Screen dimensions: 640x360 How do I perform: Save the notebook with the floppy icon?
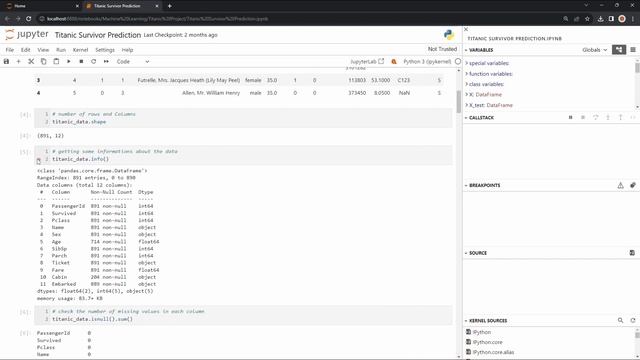click(x=6, y=62)
